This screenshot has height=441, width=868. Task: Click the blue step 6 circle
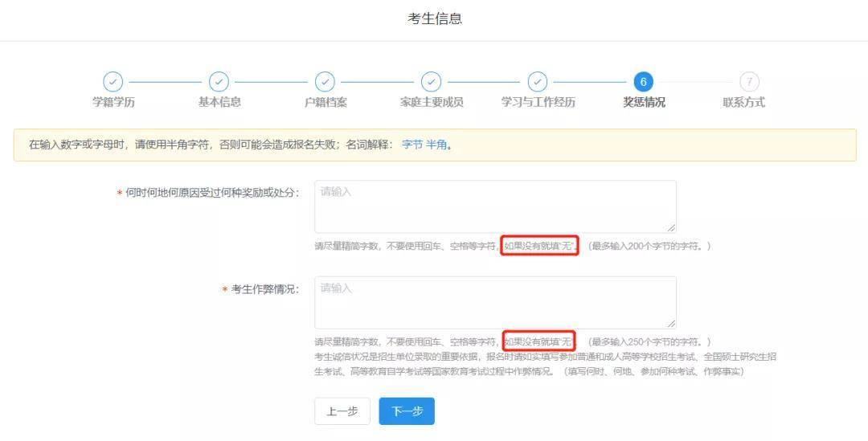[x=643, y=82]
